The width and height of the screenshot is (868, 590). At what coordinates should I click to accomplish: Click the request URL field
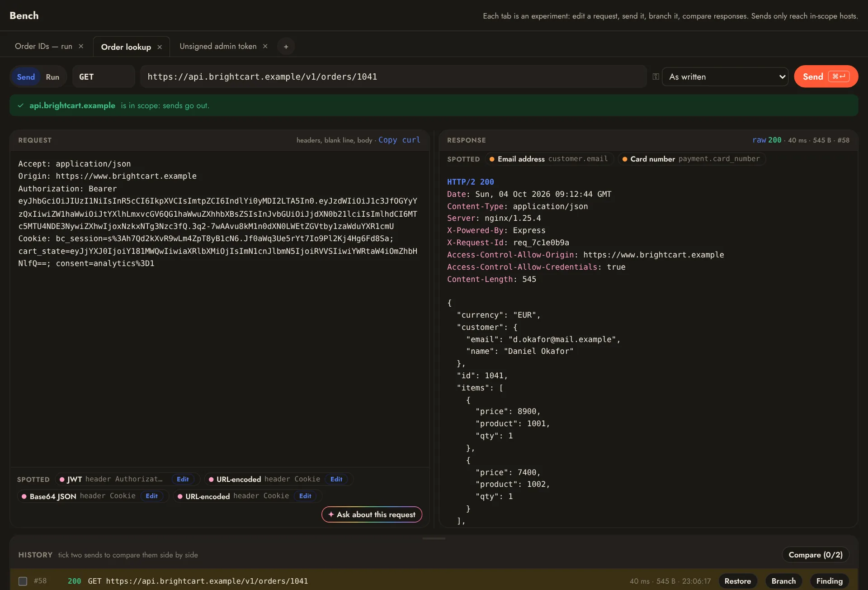click(393, 76)
